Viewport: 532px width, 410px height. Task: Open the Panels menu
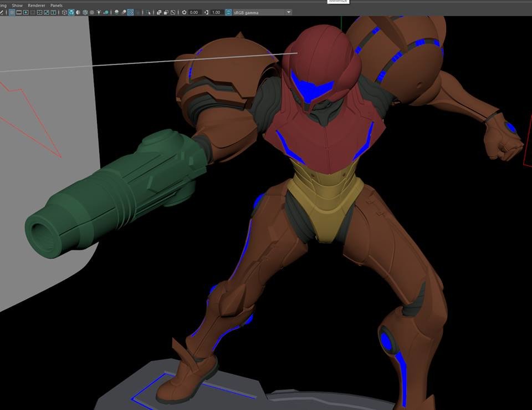pyautogui.click(x=57, y=6)
